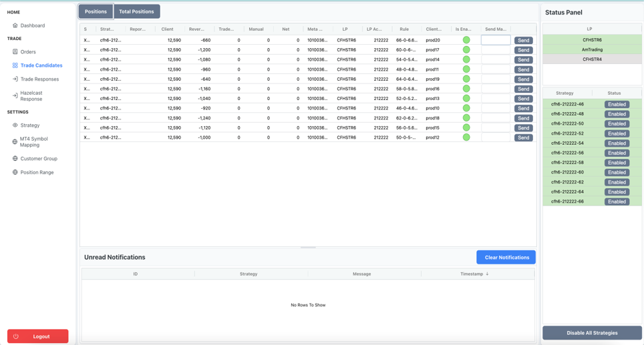Sort notifications by the Timestamp arrow
This screenshot has width=644, height=345.
(487, 274)
